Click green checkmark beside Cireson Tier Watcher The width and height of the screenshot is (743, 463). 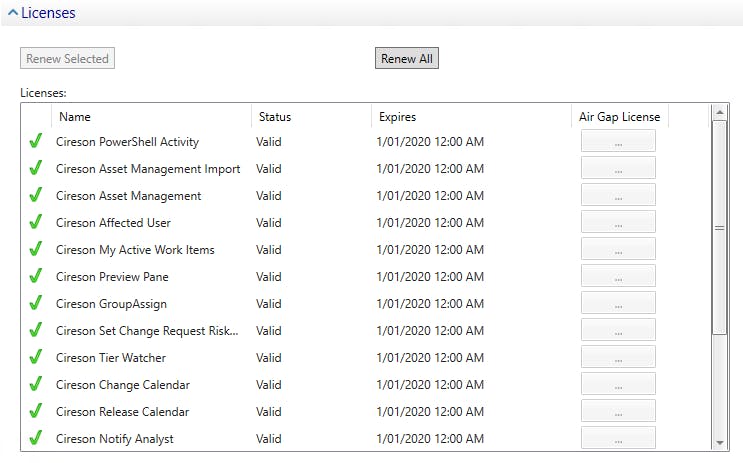pyautogui.click(x=36, y=358)
